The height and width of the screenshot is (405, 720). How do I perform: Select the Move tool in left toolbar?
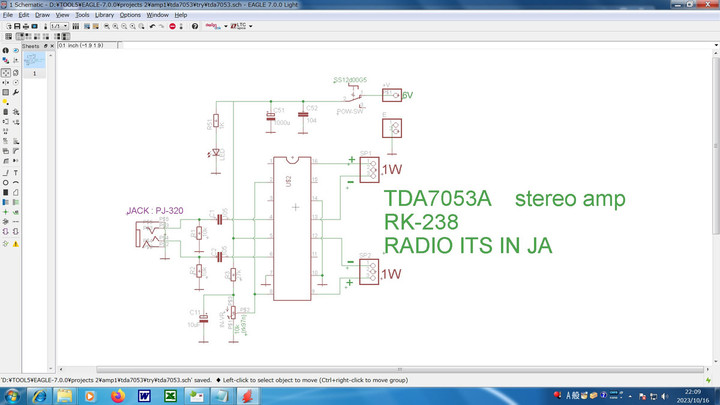(6, 73)
